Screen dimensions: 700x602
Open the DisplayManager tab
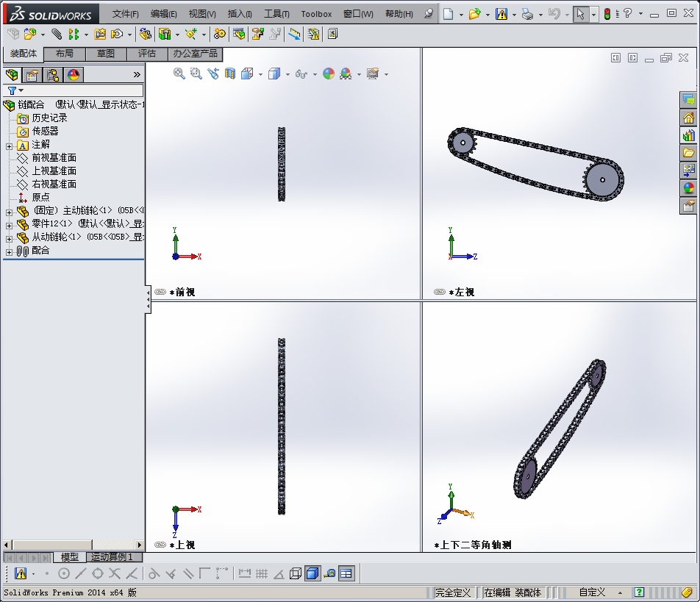coord(74,74)
